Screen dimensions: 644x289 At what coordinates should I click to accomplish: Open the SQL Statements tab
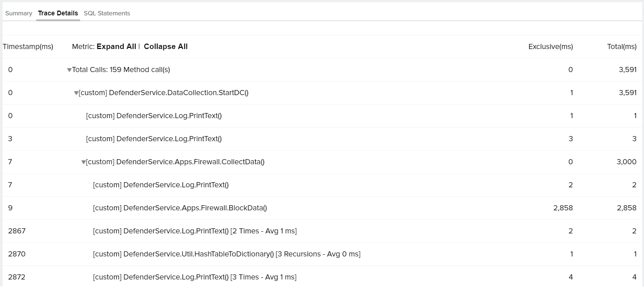(107, 13)
